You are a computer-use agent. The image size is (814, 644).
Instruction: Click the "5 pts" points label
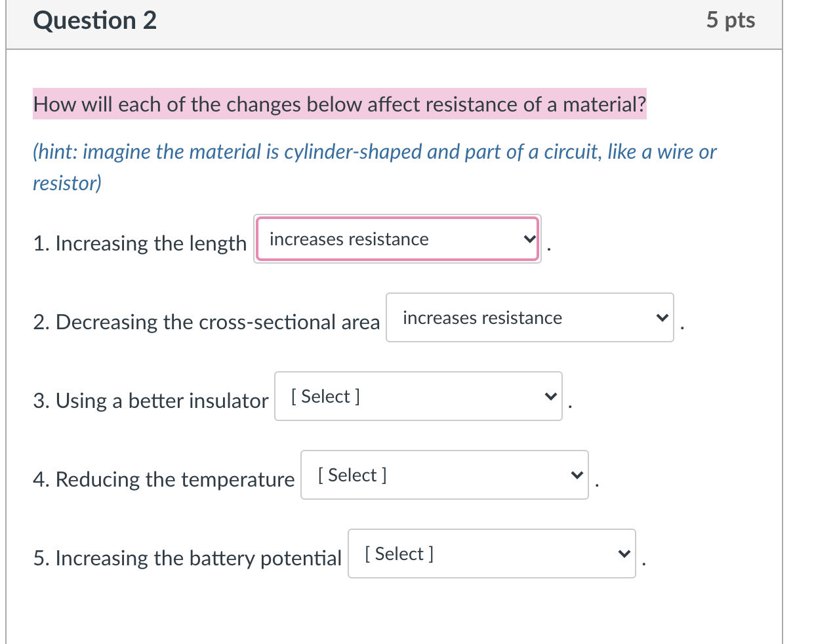[730, 20]
